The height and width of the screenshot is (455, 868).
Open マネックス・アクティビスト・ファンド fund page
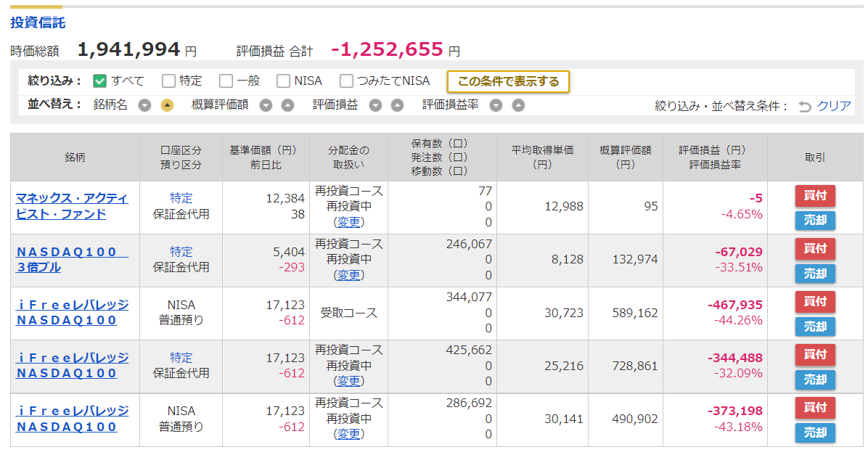pos(71,206)
